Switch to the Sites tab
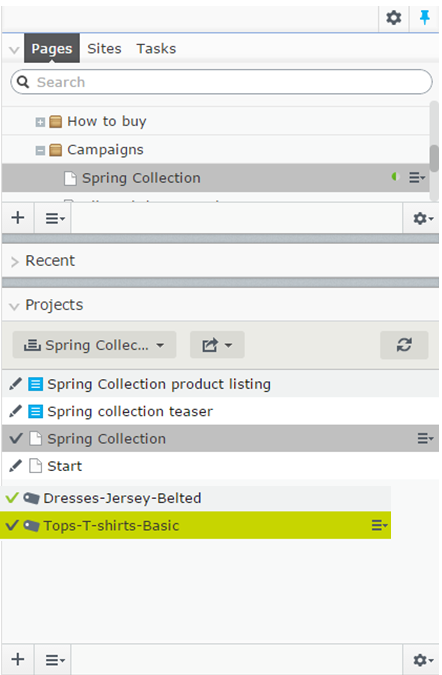 click(104, 49)
